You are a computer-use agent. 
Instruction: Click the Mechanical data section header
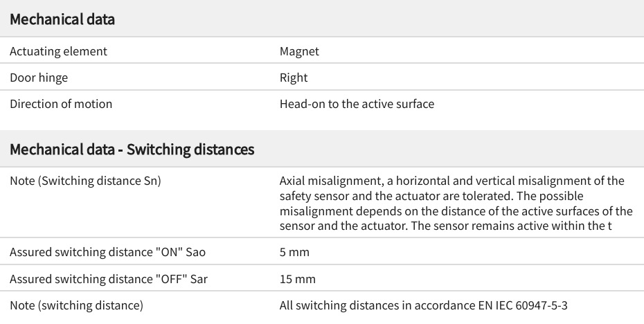pyautogui.click(x=62, y=19)
